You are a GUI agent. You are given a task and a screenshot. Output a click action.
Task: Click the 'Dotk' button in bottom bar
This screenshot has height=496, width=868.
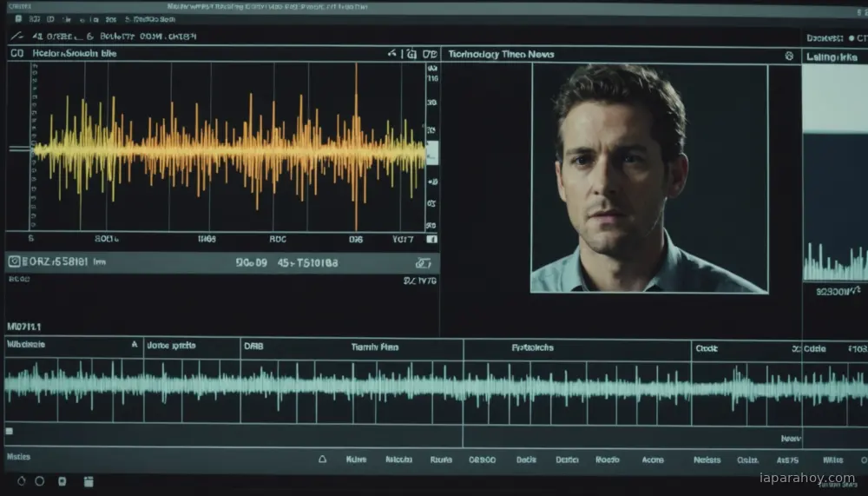(526, 460)
